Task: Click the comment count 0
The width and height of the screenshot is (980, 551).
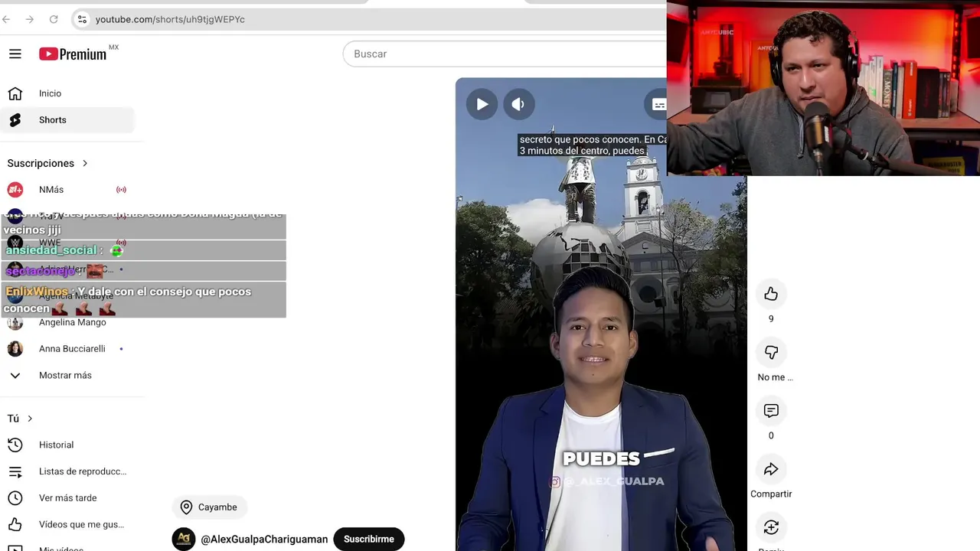Action: 771,435
